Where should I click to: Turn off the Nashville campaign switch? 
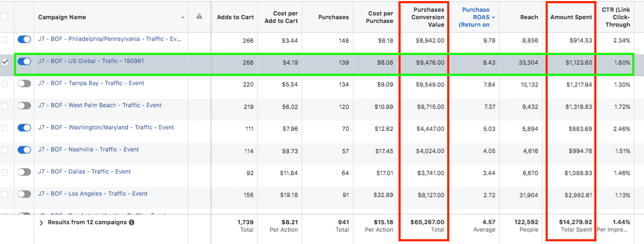pos(24,150)
